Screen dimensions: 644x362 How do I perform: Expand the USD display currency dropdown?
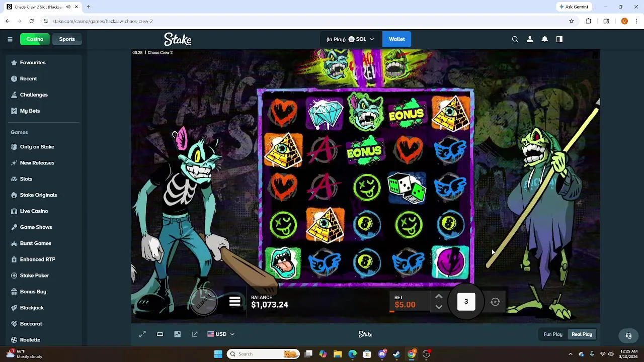click(x=221, y=334)
